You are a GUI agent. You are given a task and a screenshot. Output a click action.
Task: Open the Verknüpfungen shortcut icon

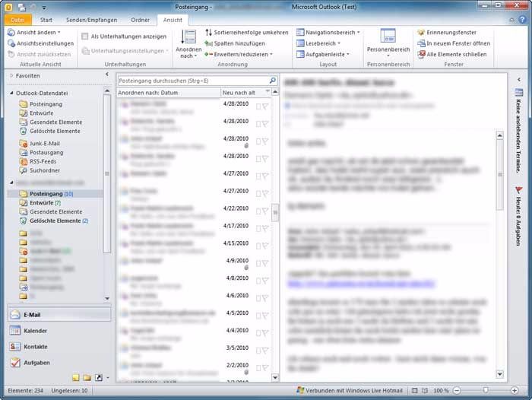98,377
